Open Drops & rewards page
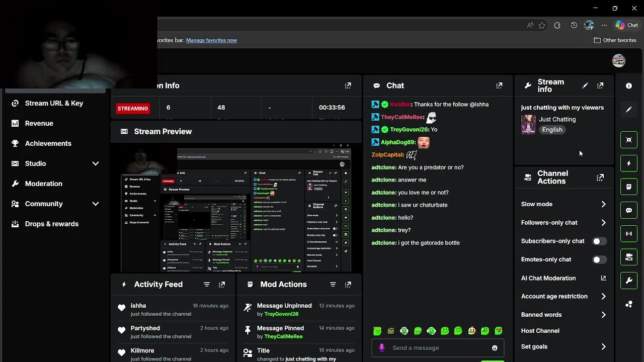This screenshot has height=362, width=644. (52, 224)
